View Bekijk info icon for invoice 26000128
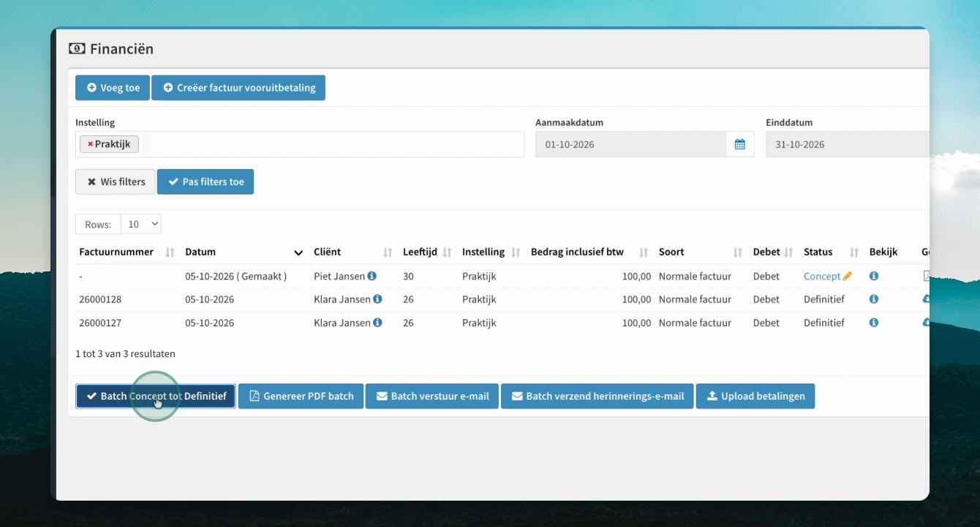 pyautogui.click(x=874, y=299)
